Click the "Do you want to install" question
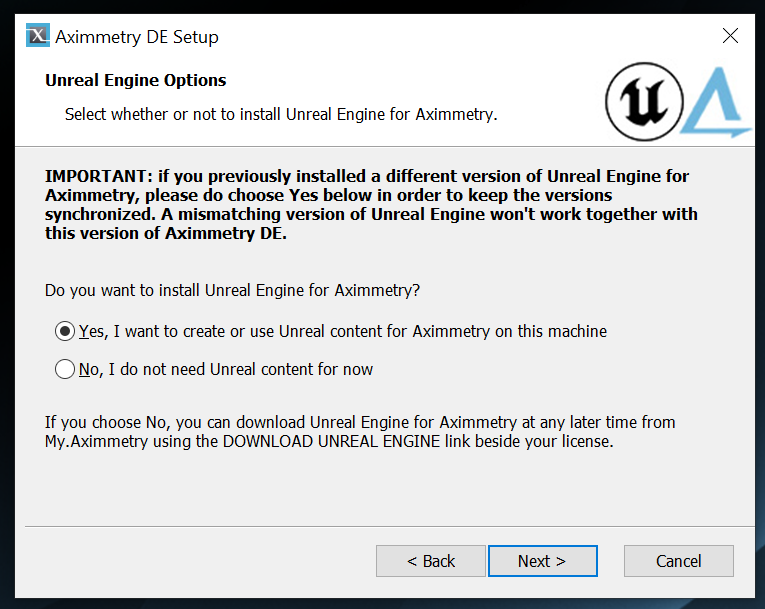This screenshot has height=609, width=765. pyautogui.click(x=233, y=291)
